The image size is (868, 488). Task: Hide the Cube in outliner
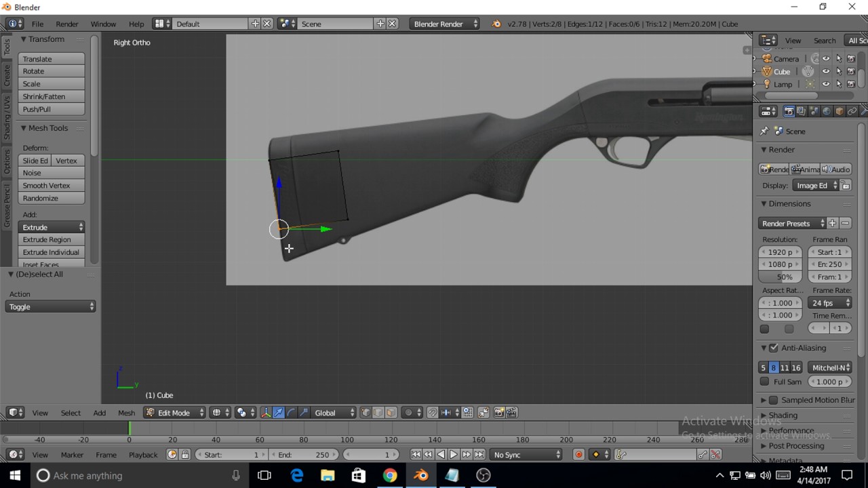826,71
